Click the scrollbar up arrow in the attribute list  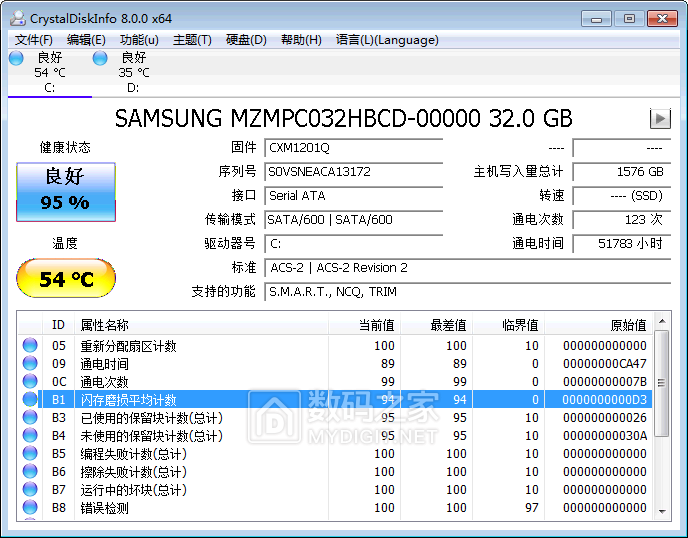click(662, 321)
